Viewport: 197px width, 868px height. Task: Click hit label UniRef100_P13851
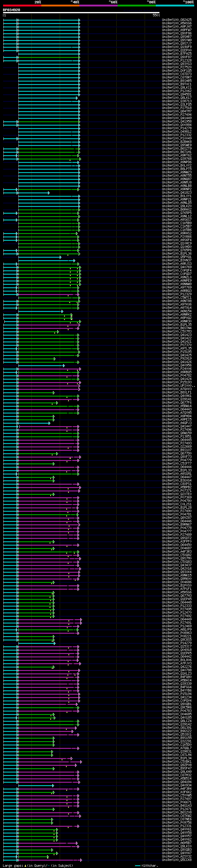click(x=177, y=436)
